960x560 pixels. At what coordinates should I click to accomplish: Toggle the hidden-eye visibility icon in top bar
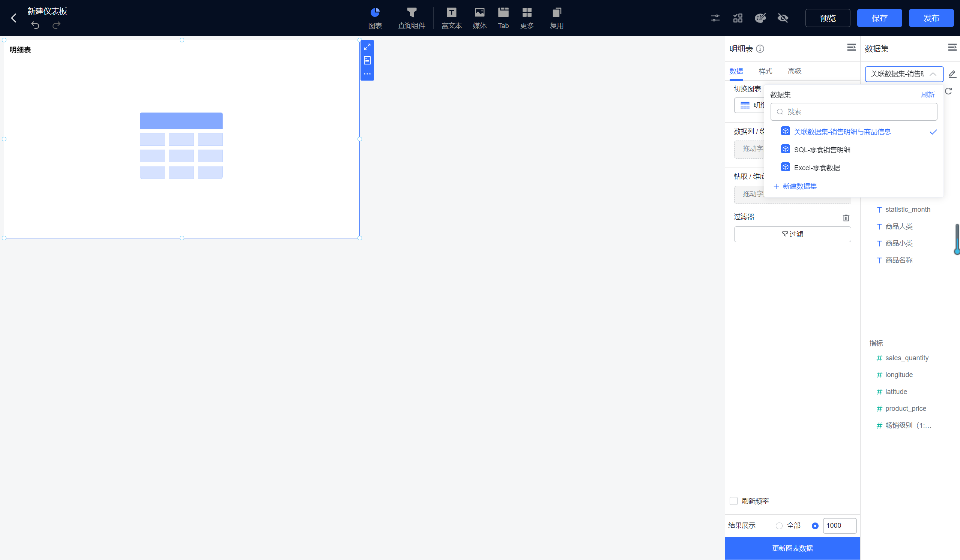pyautogui.click(x=783, y=18)
